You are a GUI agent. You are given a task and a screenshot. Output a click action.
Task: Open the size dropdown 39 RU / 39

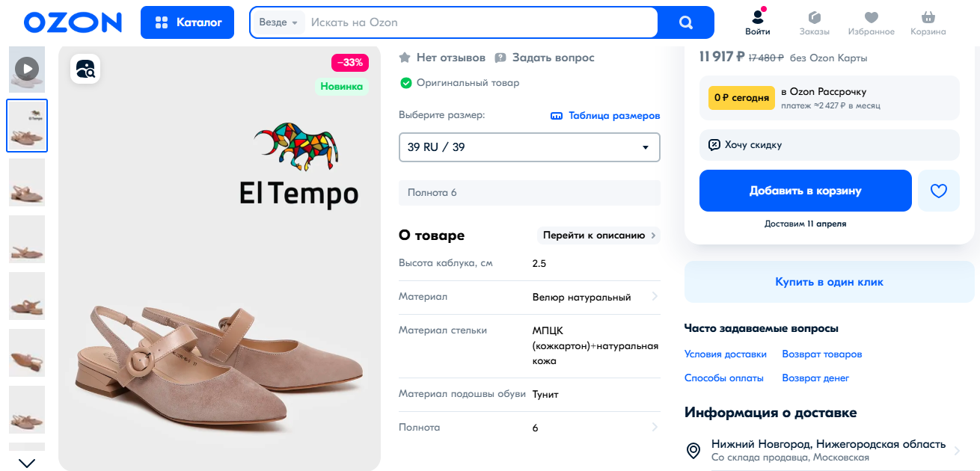tap(530, 147)
